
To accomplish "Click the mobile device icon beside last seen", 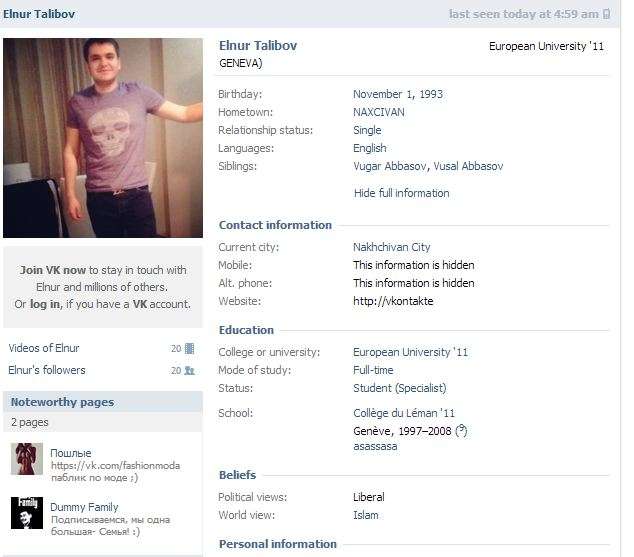I will point(607,15).
